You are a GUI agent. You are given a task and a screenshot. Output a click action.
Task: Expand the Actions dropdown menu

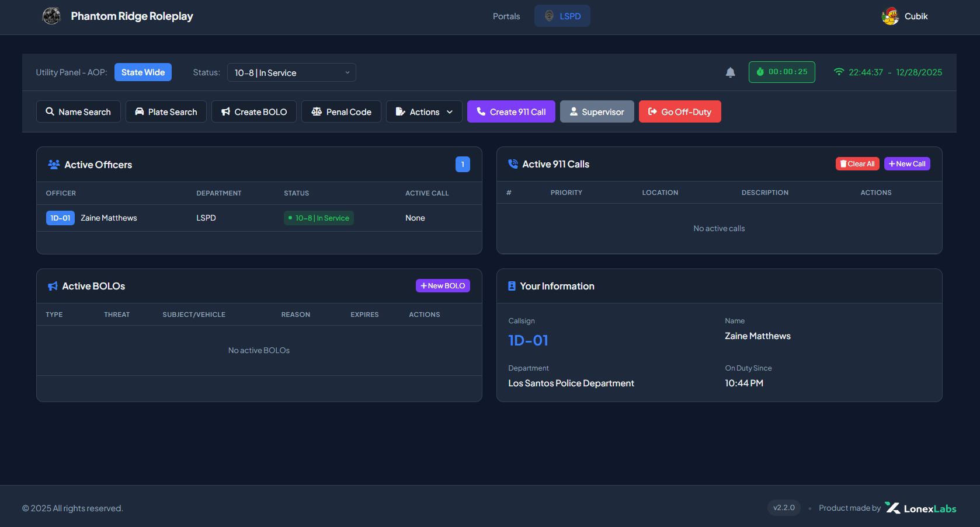coord(424,111)
